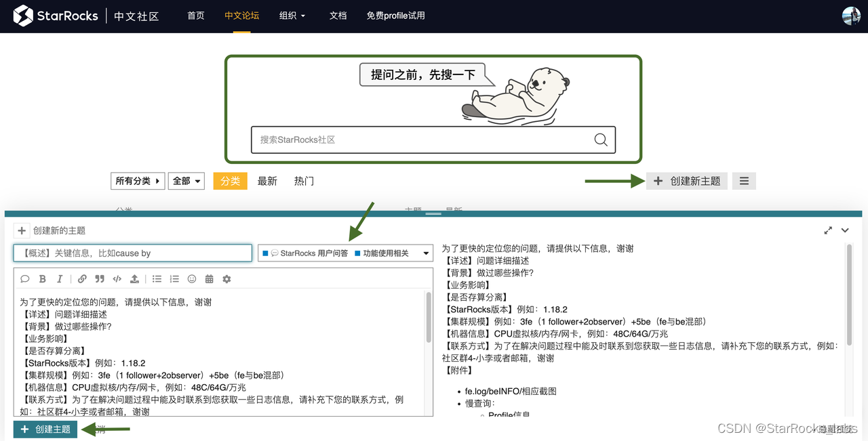Create a bulleted list in the editor
Screen dimensions: 868x441
(159, 278)
